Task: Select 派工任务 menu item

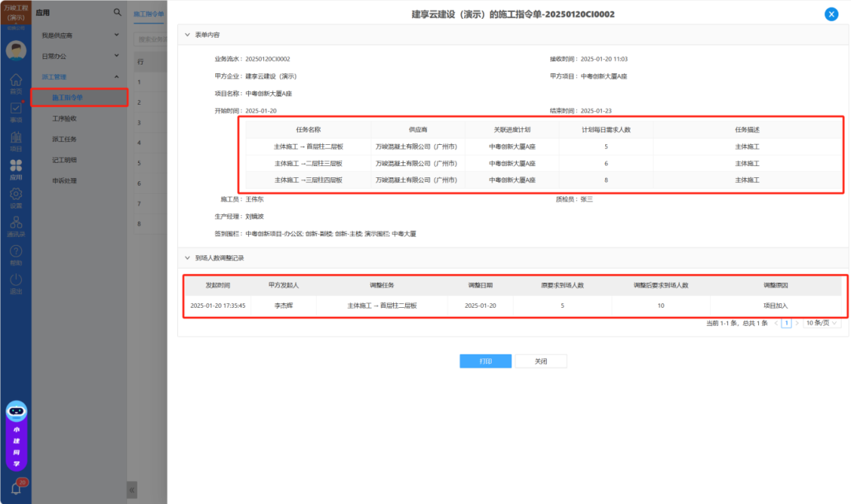Action: pos(65,139)
